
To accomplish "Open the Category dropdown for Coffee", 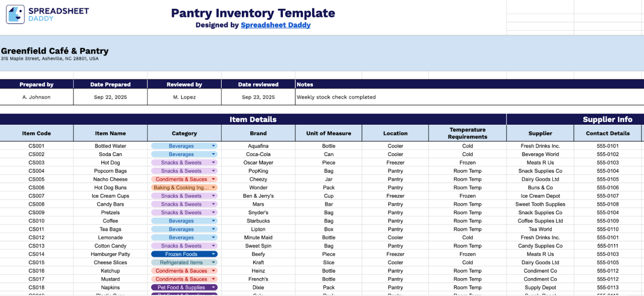I will (x=214, y=220).
